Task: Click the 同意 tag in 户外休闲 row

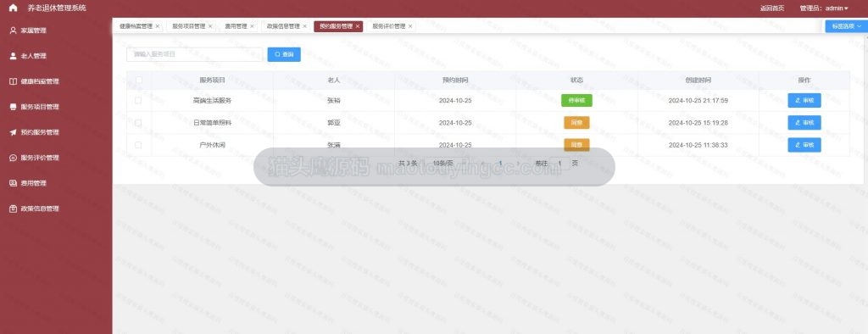Action: point(576,145)
